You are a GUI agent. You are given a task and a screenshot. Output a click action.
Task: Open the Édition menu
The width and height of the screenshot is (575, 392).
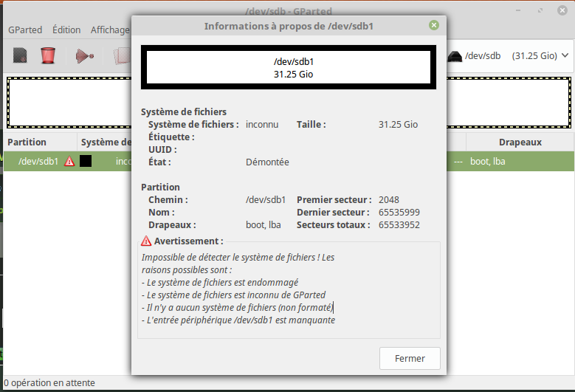66,30
